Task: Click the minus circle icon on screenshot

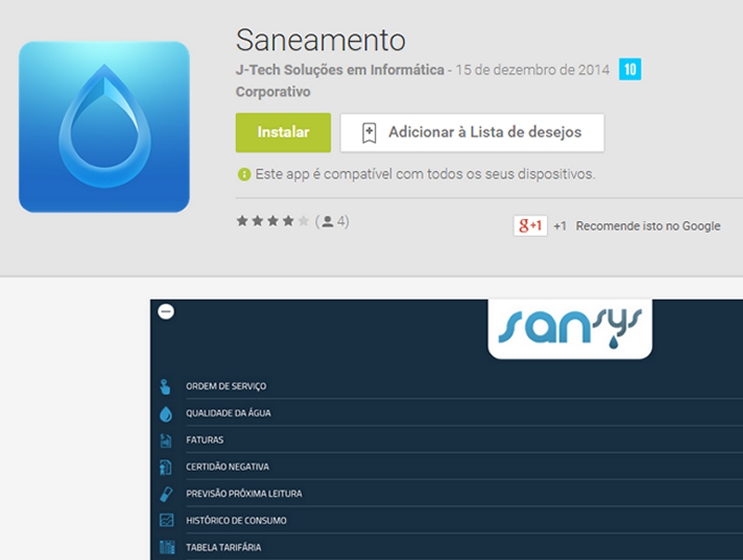Action: 166,311
